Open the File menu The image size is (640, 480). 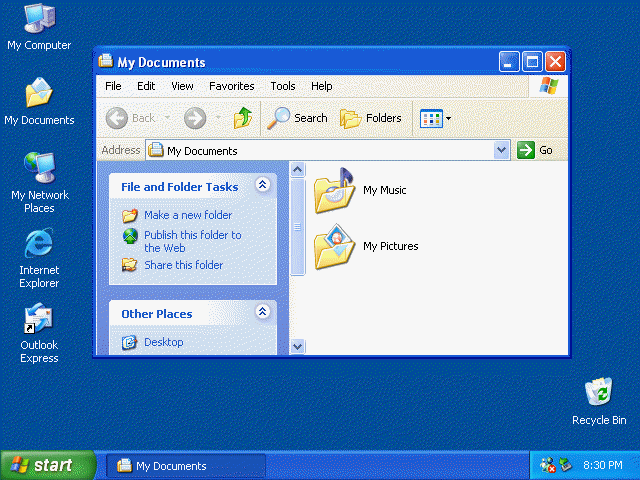click(113, 86)
